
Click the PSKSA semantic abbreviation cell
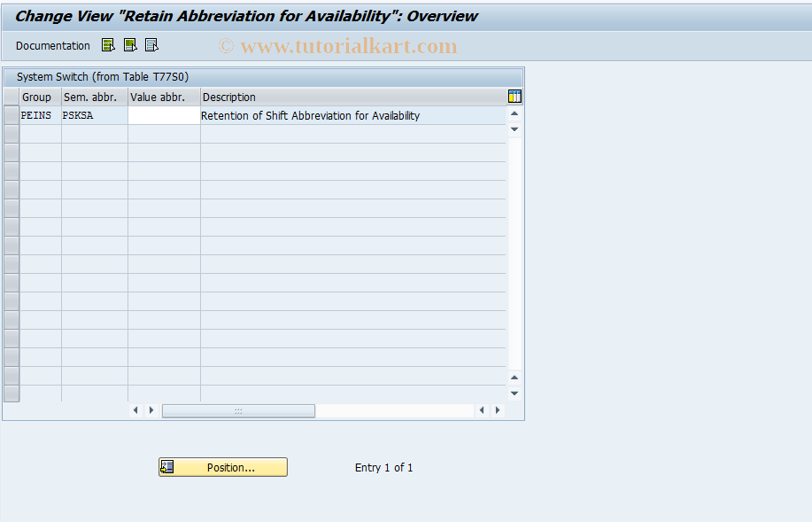94,115
